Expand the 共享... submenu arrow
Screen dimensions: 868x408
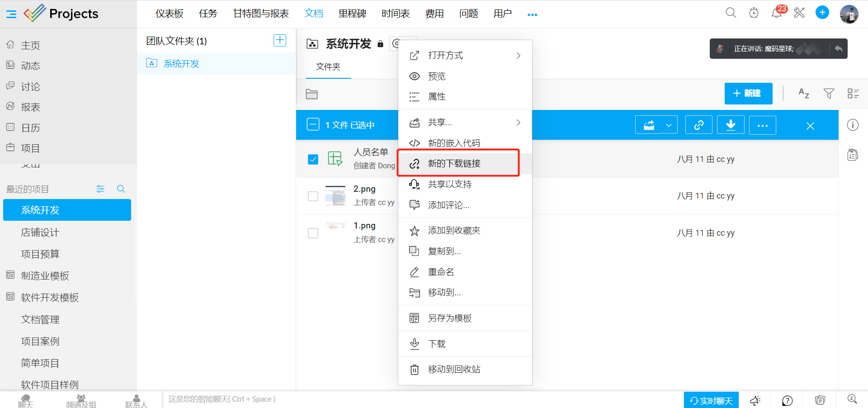[518, 123]
